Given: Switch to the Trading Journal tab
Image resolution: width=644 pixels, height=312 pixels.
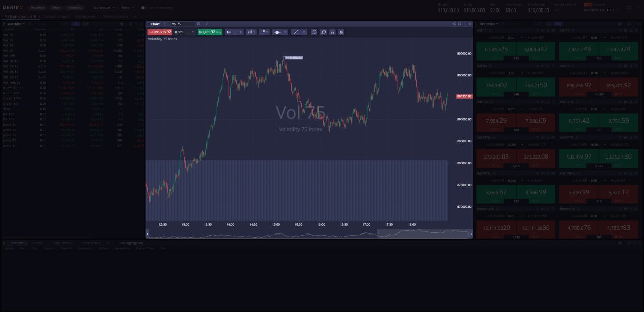Looking at the screenshot, I should [88, 16].
